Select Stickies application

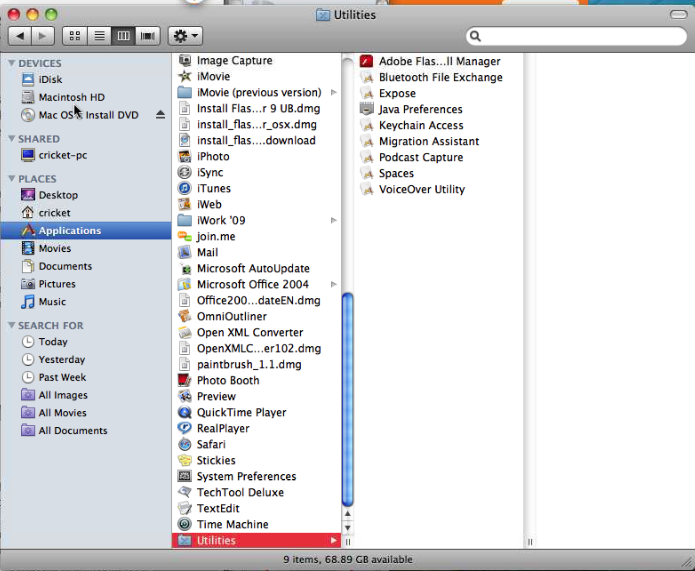click(x=257, y=460)
